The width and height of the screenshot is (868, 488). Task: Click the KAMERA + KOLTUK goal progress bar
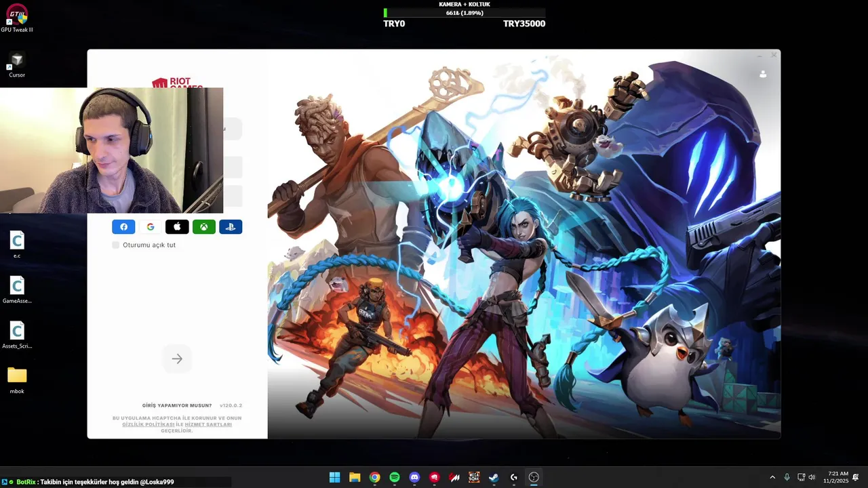[465, 13]
